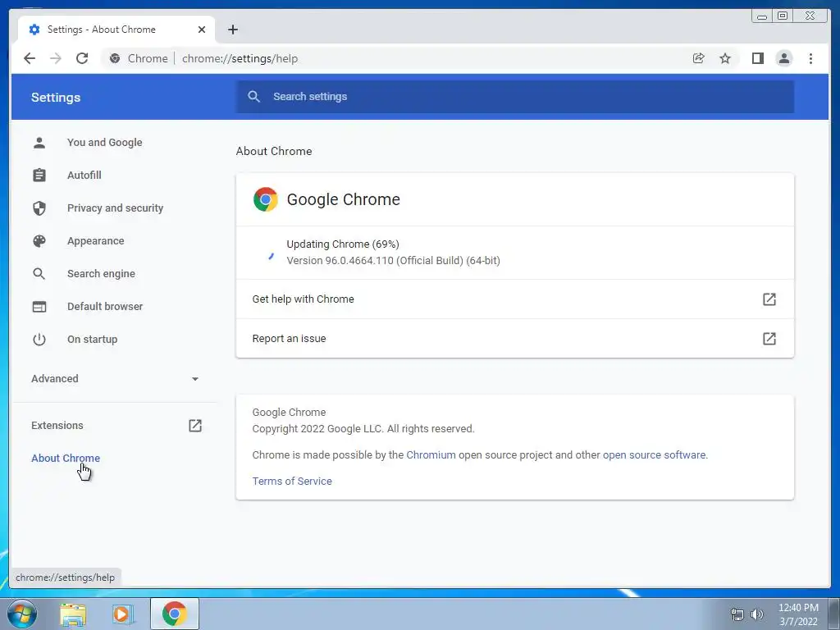Click the About Chrome page heading
This screenshot has width=840, height=630.
click(274, 151)
